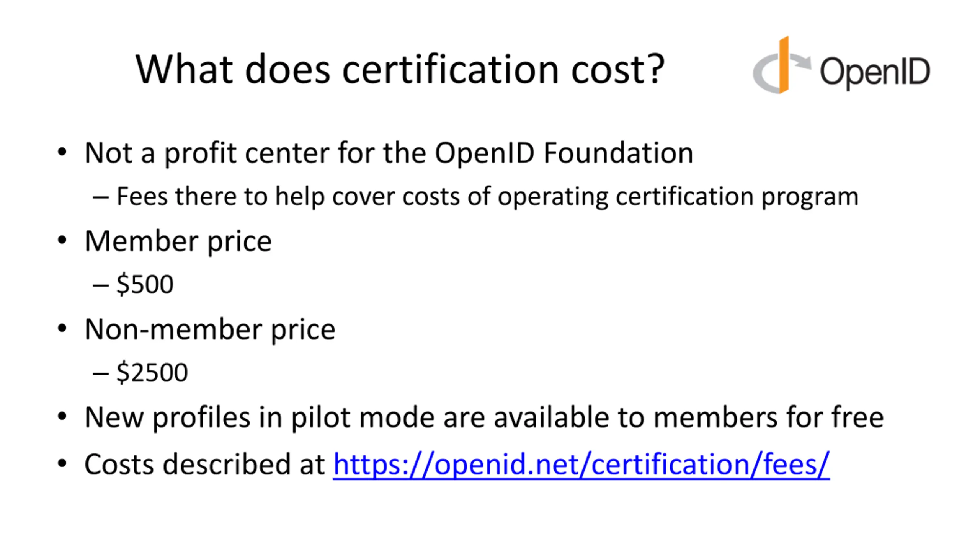Click the 'New profiles in pilot mode' line
The width and height of the screenshot is (980, 551).
tap(484, 417)
